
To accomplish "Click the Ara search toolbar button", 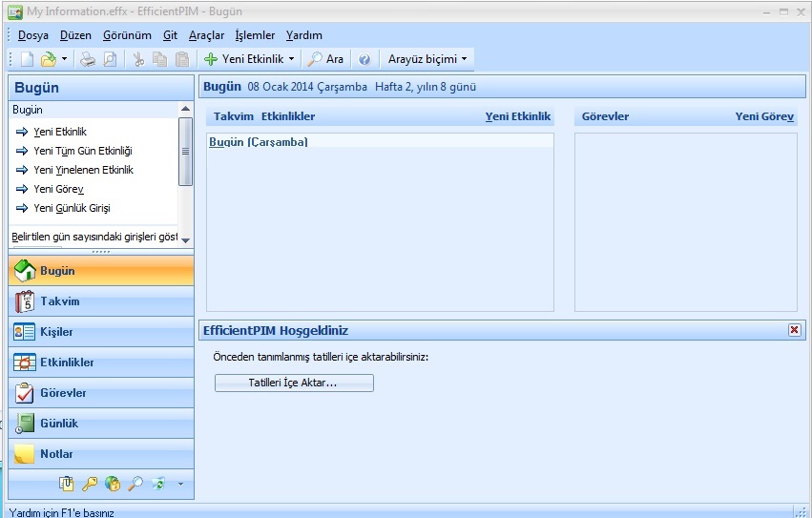I will (x=325, y=59).
